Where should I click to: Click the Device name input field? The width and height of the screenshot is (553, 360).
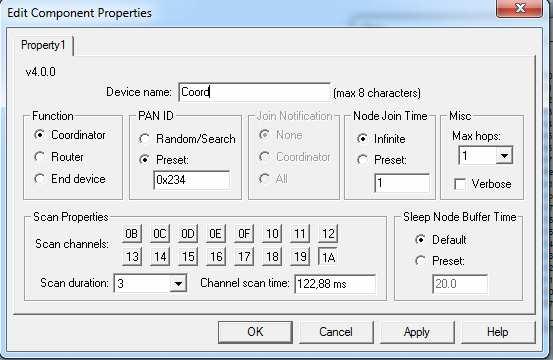255,92
